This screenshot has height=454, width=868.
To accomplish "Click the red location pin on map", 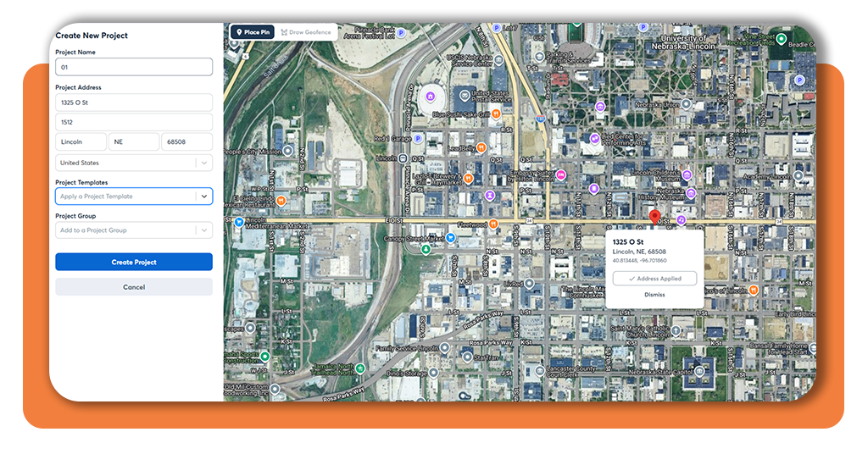I will pyautogui.click(x=655, y=217).
